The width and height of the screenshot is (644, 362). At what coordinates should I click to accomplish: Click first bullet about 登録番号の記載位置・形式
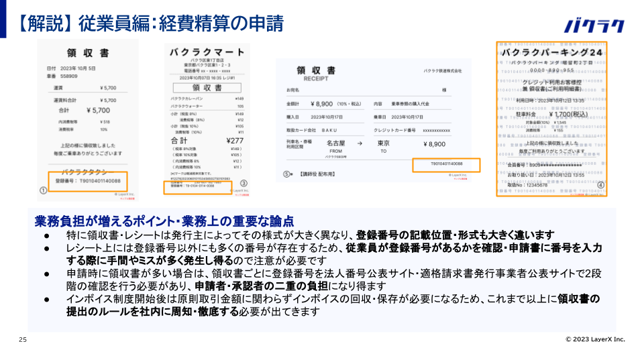coord(310,235)
